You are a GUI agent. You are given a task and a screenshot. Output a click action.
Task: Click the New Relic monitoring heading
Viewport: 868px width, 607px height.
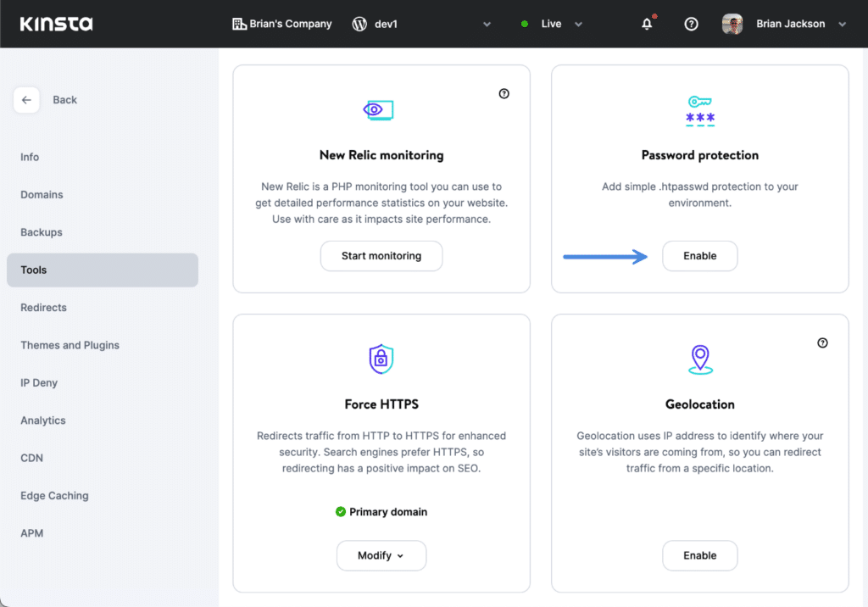tap(381, 156)
